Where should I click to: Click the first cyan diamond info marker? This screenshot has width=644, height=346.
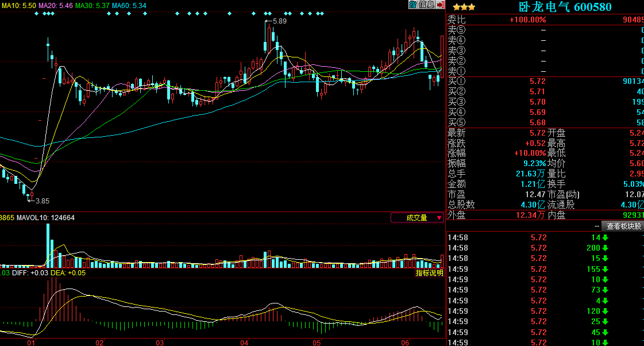click(x=36, y=14)
